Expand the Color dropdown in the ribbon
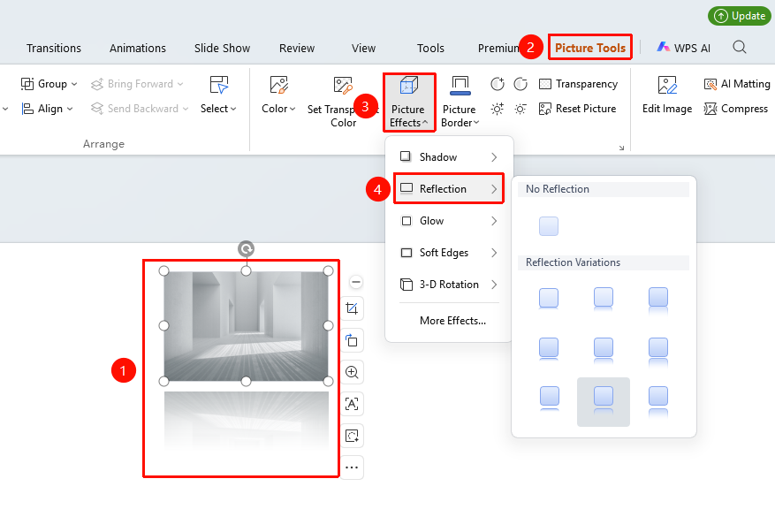Viewport: 775px width, 532px height. click(x=278, y=95)
